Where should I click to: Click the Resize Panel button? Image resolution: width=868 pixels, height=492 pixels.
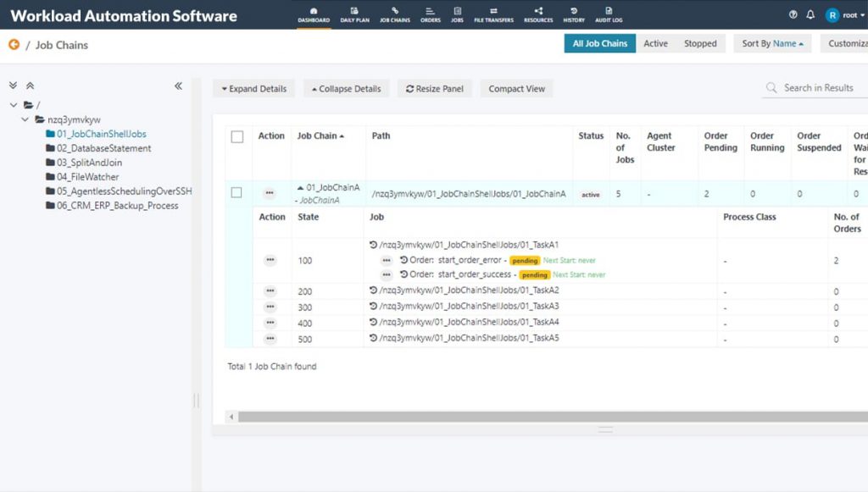coord(435,89)
